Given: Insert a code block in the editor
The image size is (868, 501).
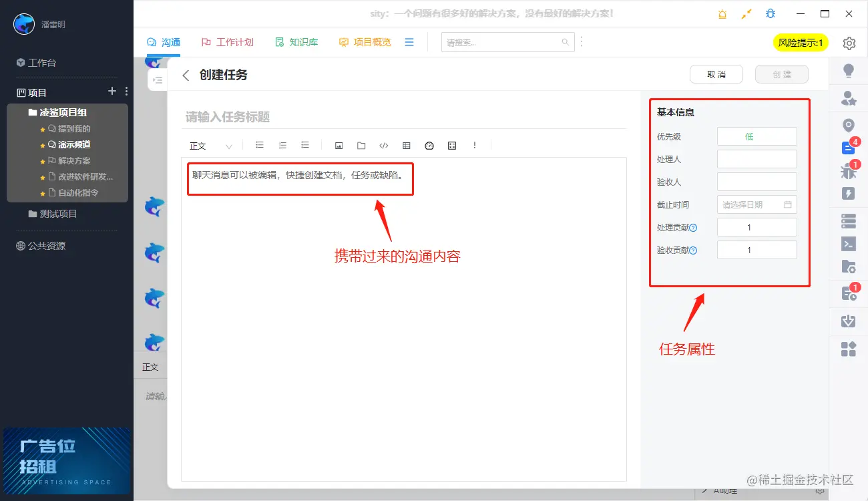Looking at the screenshot, I should (384, 146).
